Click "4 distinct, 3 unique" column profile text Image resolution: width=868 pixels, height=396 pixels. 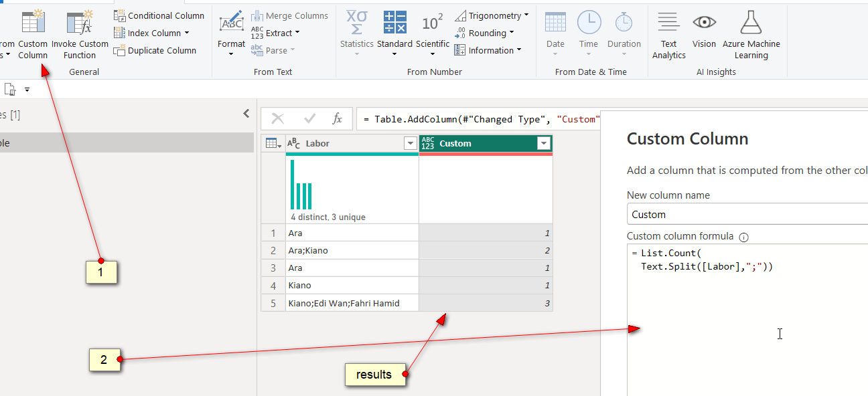pos(328,217)
